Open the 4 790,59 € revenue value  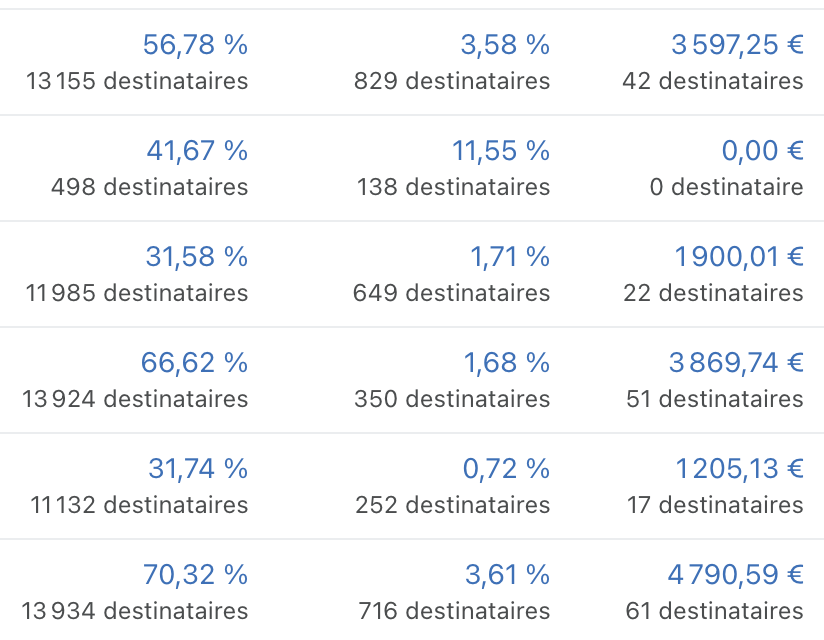click(736, 575)
